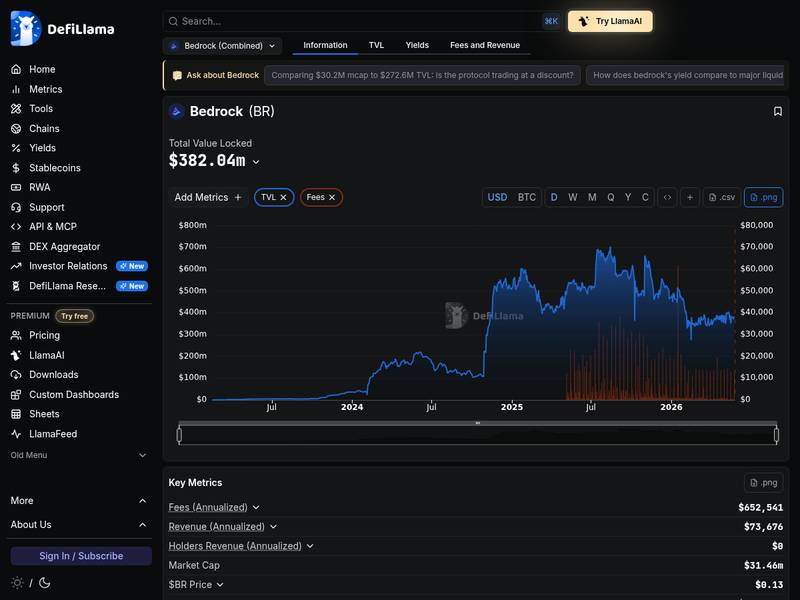Screen dimensions: 800x600
Task: Select cumulative (C) chart mode
Action: click(x=645, y=197)
